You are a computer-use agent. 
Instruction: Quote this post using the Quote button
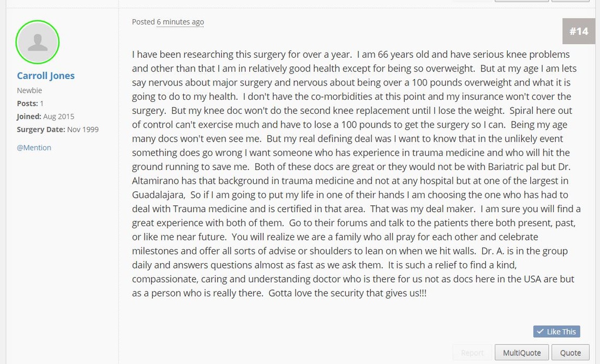point(570,353)
